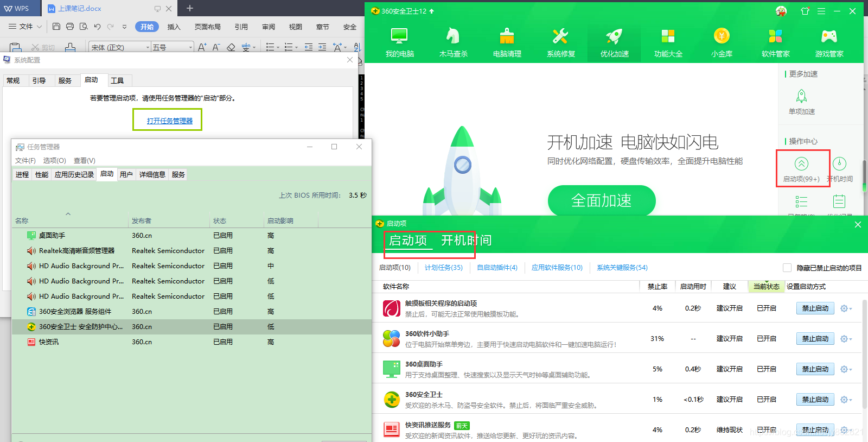Image resolution: width=868 pixels, height=442 pixels.
Task: Switch to WPS 插入 ribbon tab
Action: (174, 27)
